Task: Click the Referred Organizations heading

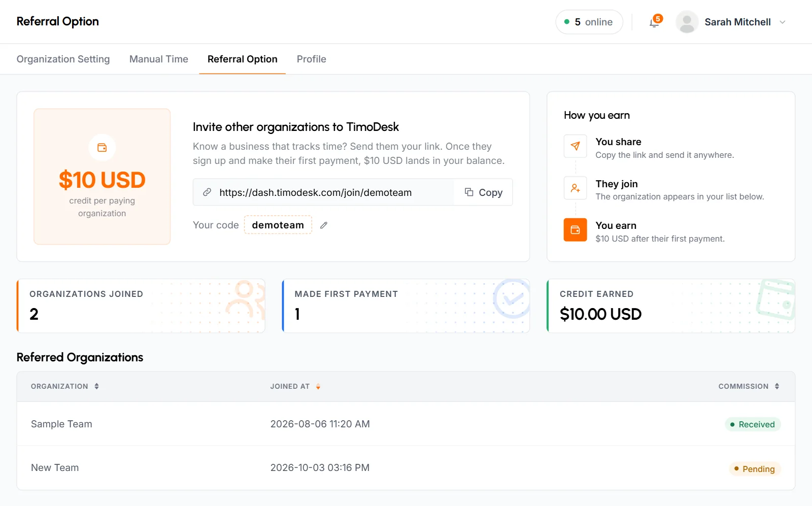Action: coord(80,357)
